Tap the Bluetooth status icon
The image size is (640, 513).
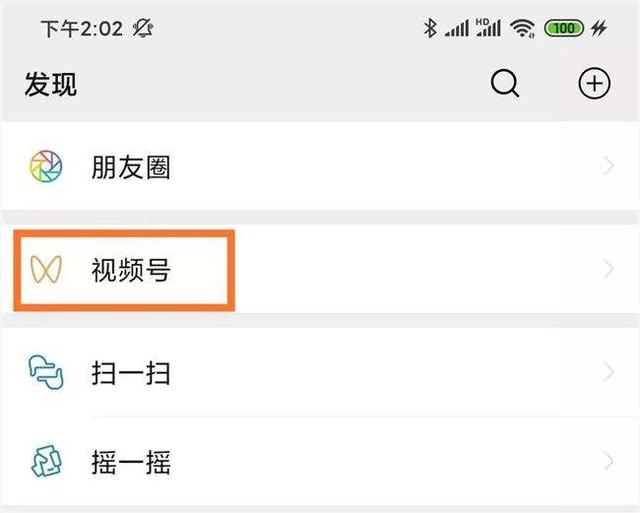coord(431,28)
